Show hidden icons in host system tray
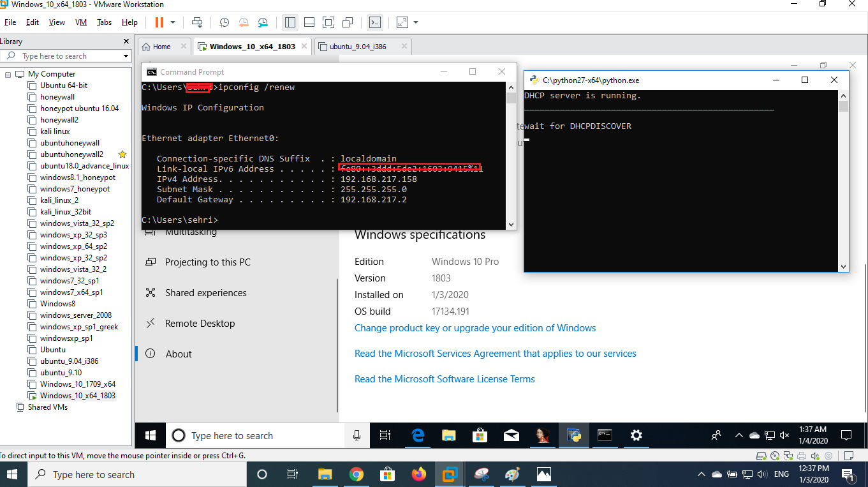868x487 pixels. click(701, 474)
